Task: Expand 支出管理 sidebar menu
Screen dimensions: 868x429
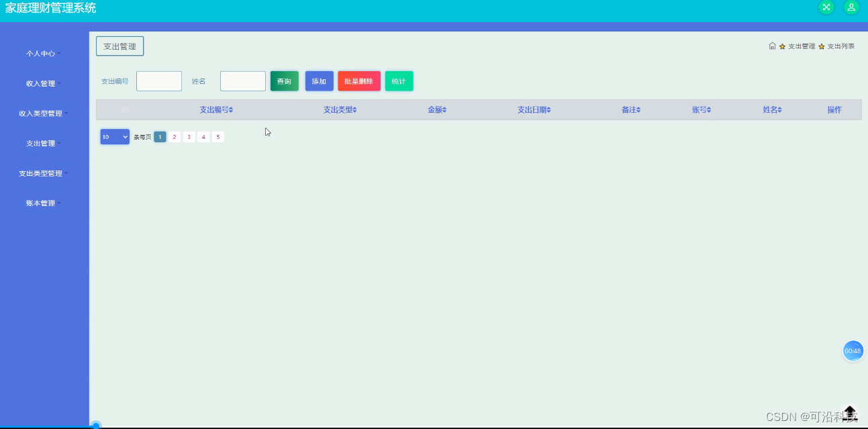Action: pyautogui.click(x=44, y=144)
